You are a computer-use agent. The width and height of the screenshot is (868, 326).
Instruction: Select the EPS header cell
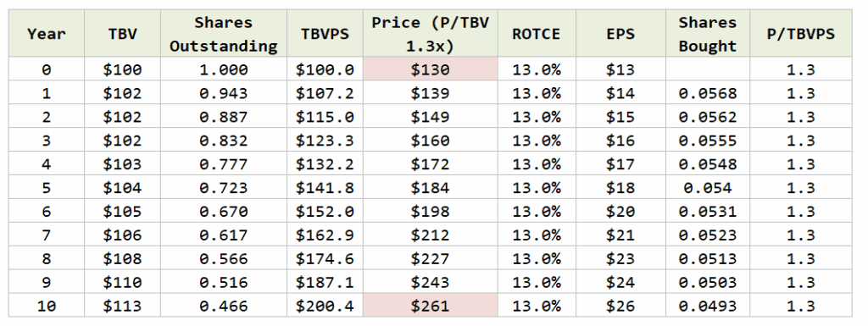(620, 33)
